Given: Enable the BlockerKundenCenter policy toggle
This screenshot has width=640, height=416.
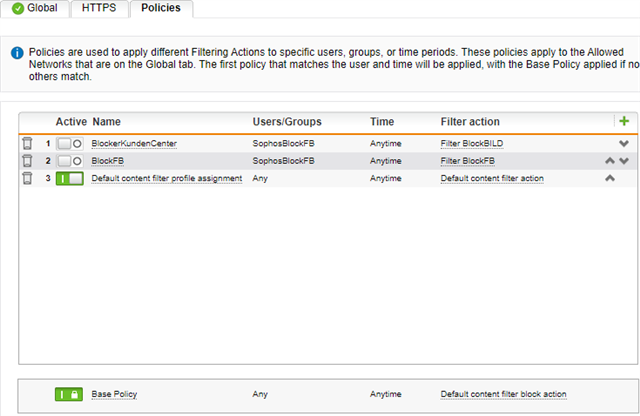Looking at the screenshot, I should [x=69, y=144].
